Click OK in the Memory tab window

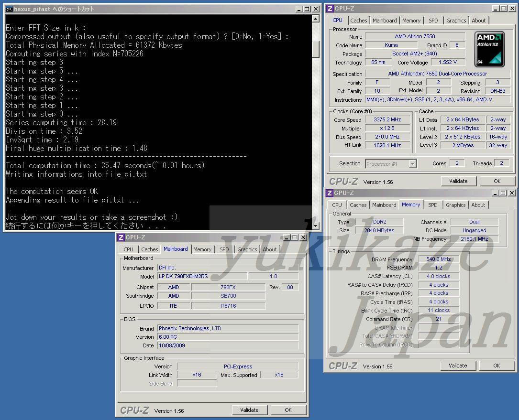(x=497, y=366)
